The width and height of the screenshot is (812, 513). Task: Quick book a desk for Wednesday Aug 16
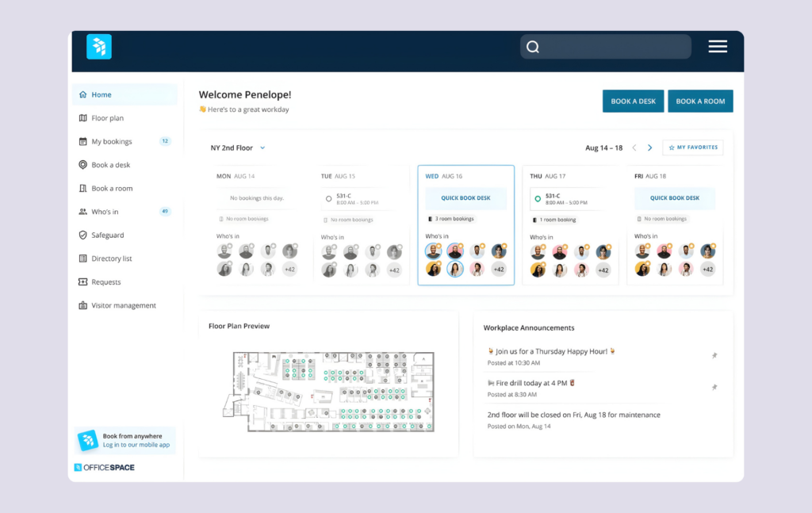(x=465, y=197)
